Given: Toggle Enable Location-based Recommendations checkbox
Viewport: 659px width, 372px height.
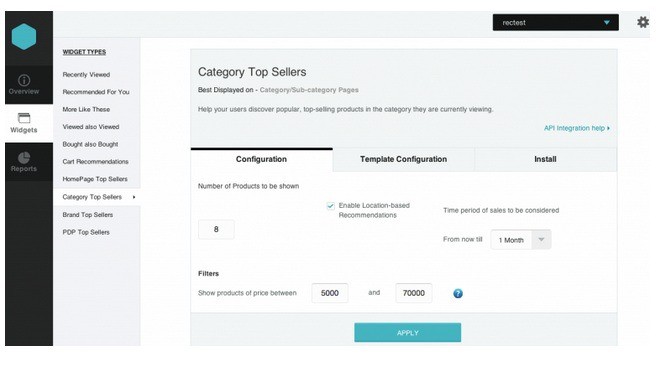Looking at the screenshot, I should point(330,206).
